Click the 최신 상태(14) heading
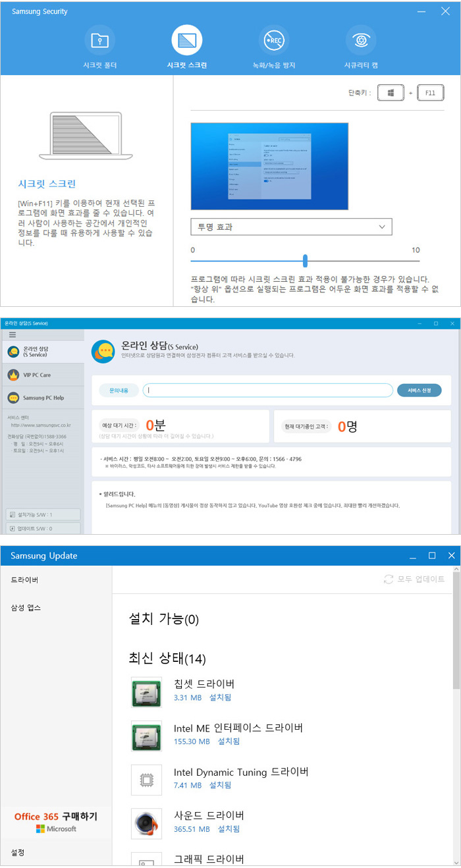The image size is (461, 868). point(168,658)
